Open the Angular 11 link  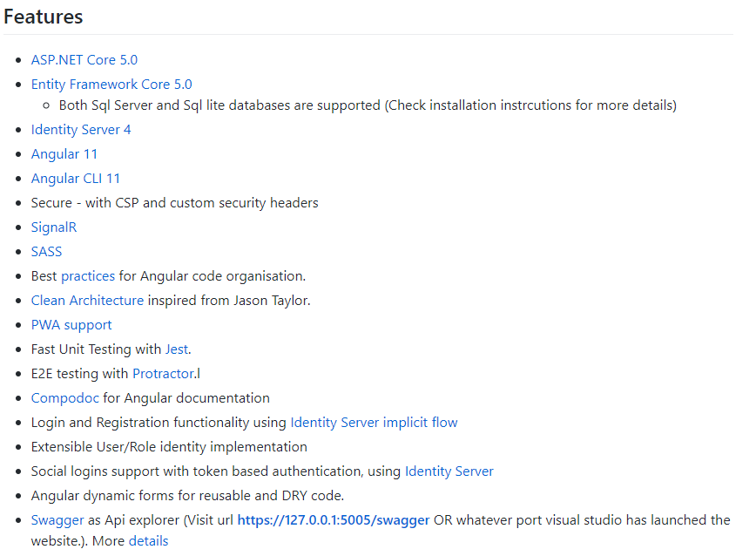coord(64,154)
